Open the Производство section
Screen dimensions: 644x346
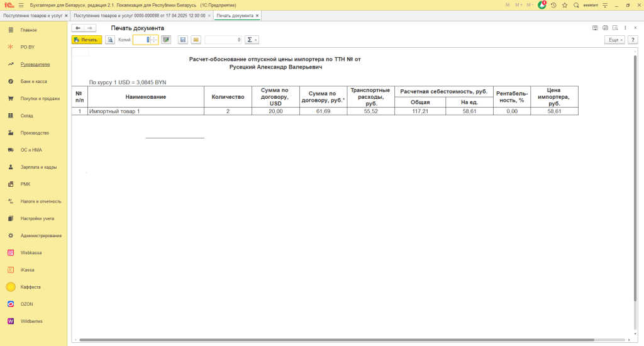pos(35,133)
